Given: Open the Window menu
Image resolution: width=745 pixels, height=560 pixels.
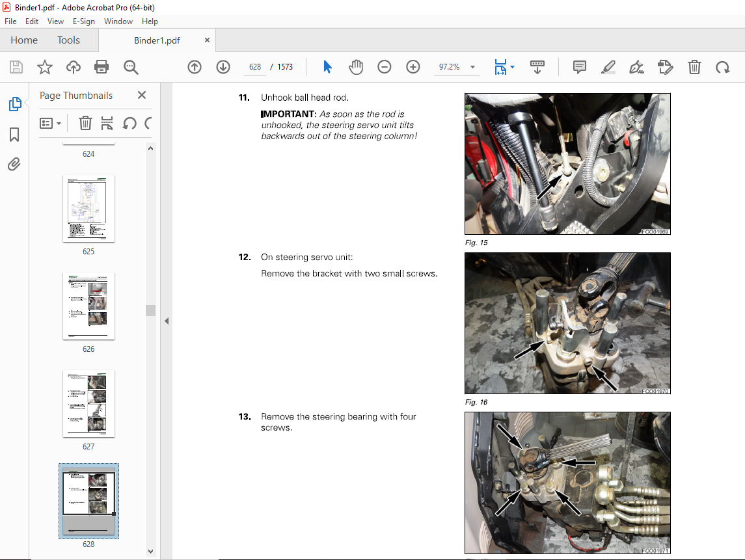Looking at the screenshot, I should [x=118, y=21].
